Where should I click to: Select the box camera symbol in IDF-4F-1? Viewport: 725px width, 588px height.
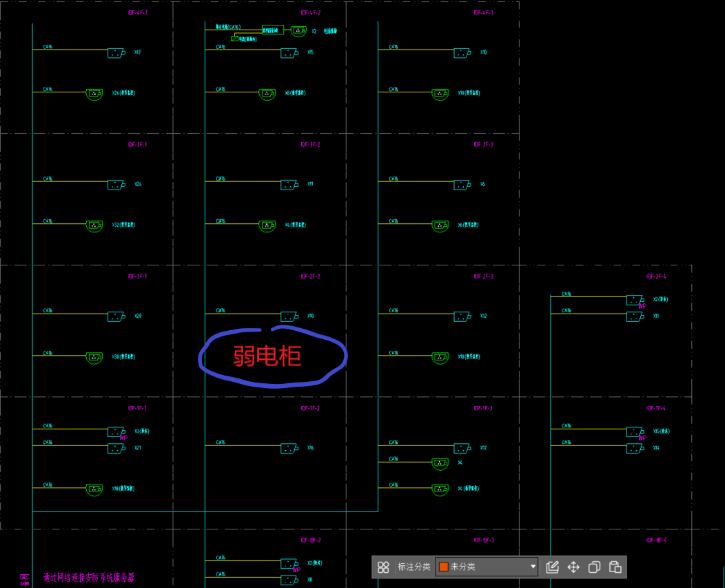pyautogui.click(x=116, y=53)
